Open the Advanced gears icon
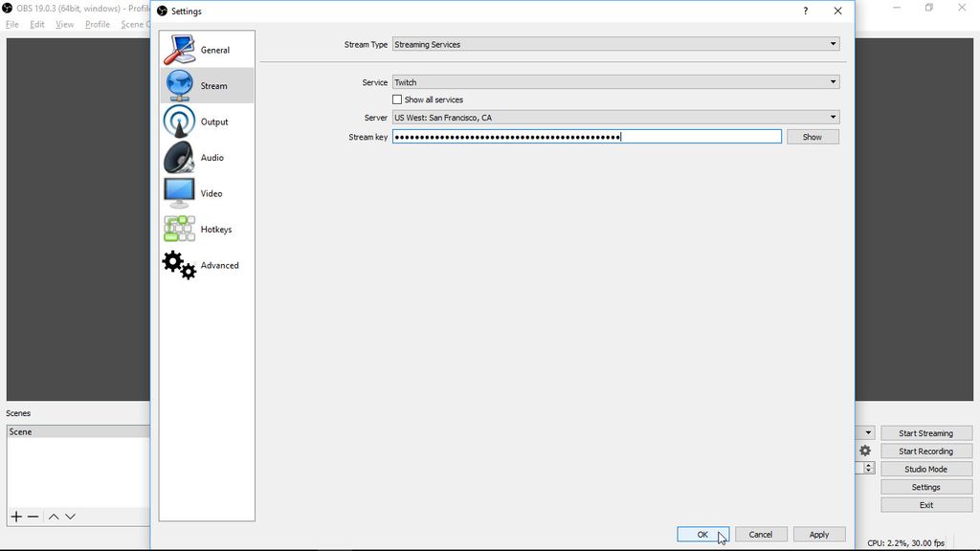 point(179,265)
